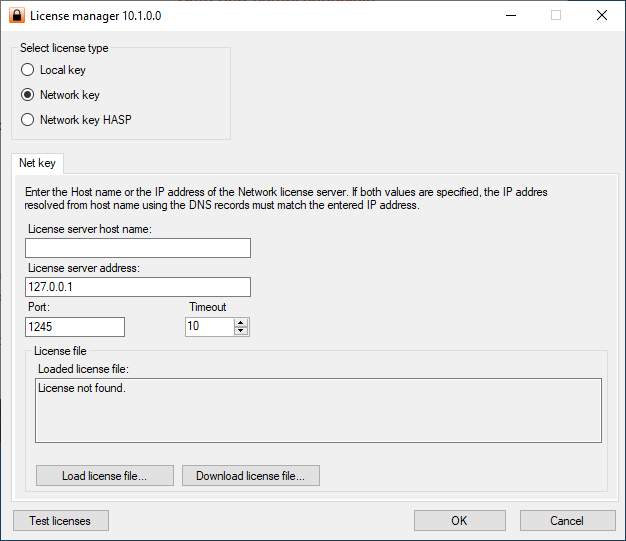Confirm with the OK button
The image size is (626, 541).
(x=459, y=520)
